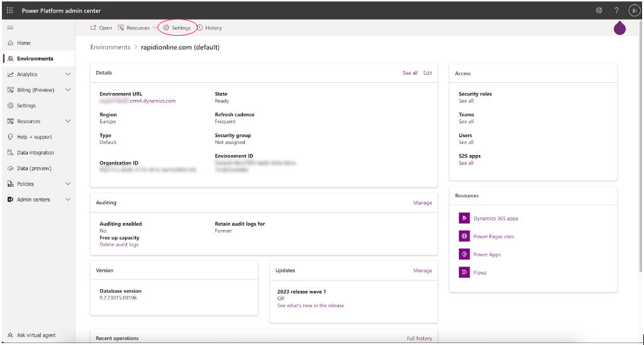Click Environments breadcrumb link
The image size is (644, 345).
click(x=110, y=47)
